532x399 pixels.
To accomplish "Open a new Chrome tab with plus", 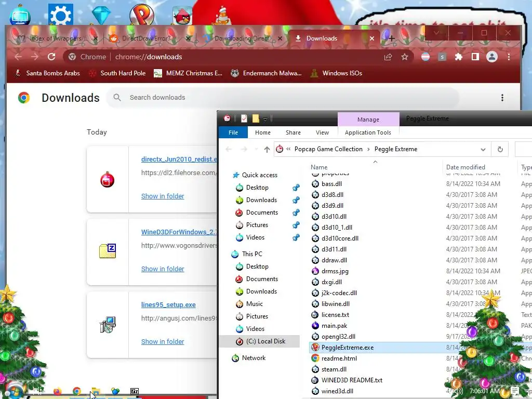I will click(392, 38).
